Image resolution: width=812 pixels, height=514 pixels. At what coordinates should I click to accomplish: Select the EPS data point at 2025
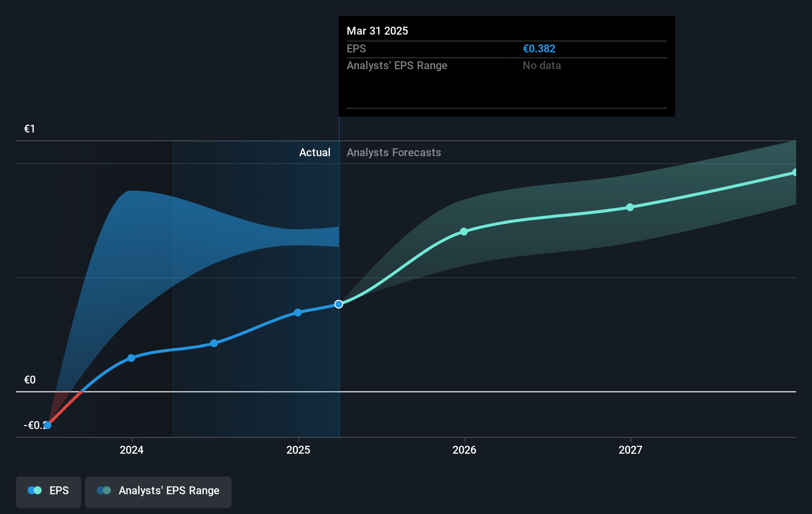298,312
